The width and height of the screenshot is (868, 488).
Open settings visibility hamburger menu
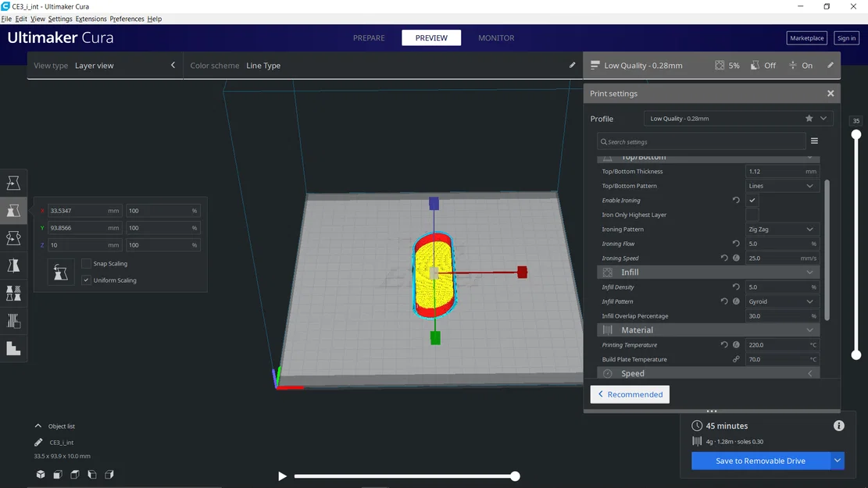pos(814,141)
